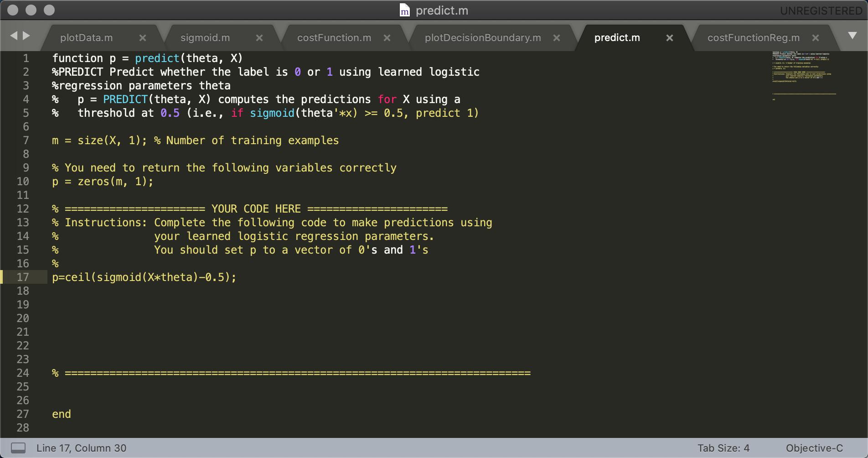Change the Objective-C syntax selector
868x458 pixels.
click(814, 448)
